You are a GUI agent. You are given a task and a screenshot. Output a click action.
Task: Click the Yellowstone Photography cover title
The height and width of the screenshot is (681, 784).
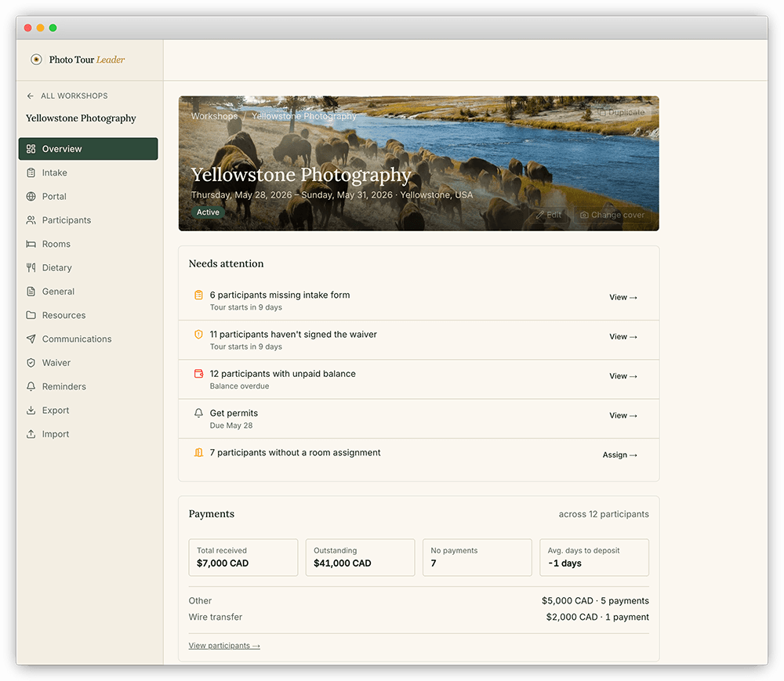tap(301, 175)
